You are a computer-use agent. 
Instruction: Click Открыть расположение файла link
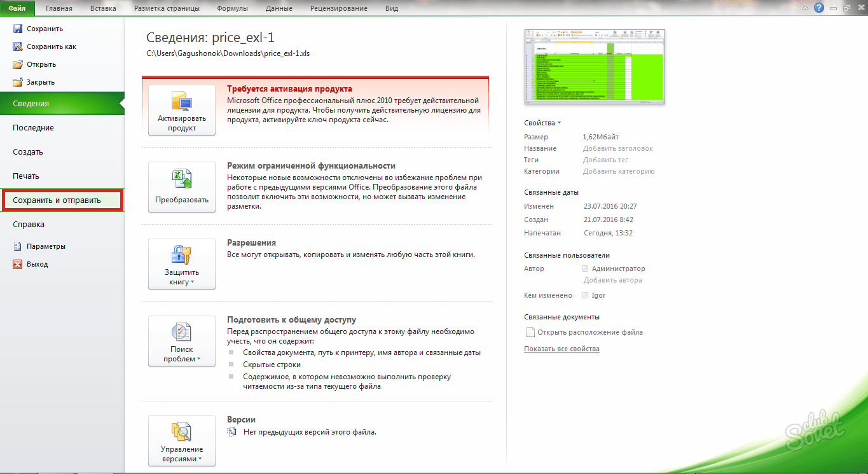coord(589,332)
